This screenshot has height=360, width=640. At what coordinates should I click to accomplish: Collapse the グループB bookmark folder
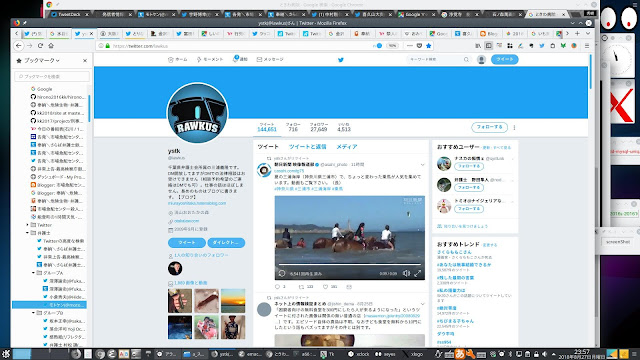[x=33, y=313]
